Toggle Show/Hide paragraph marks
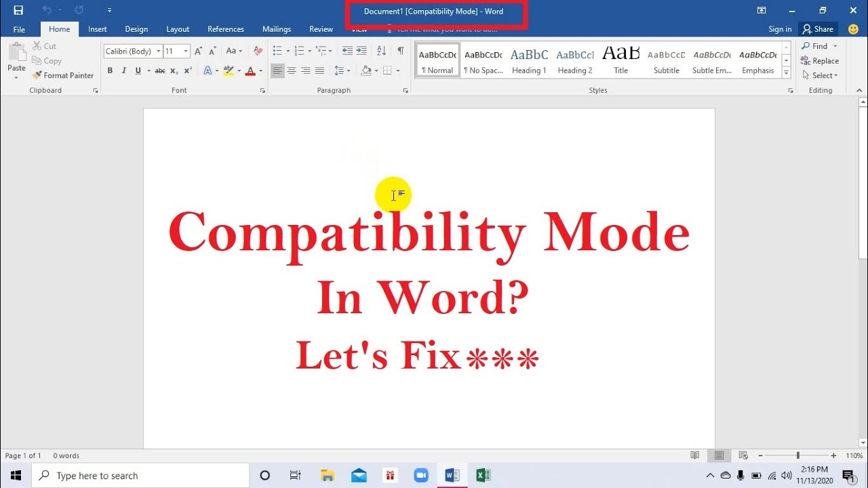The height and width of the screenshot is (488, 868). coord(401,52)
